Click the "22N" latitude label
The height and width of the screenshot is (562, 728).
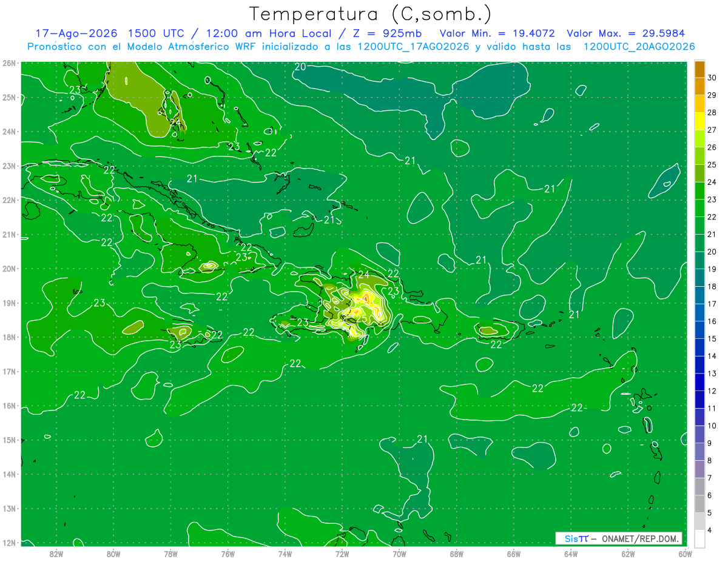9,200
